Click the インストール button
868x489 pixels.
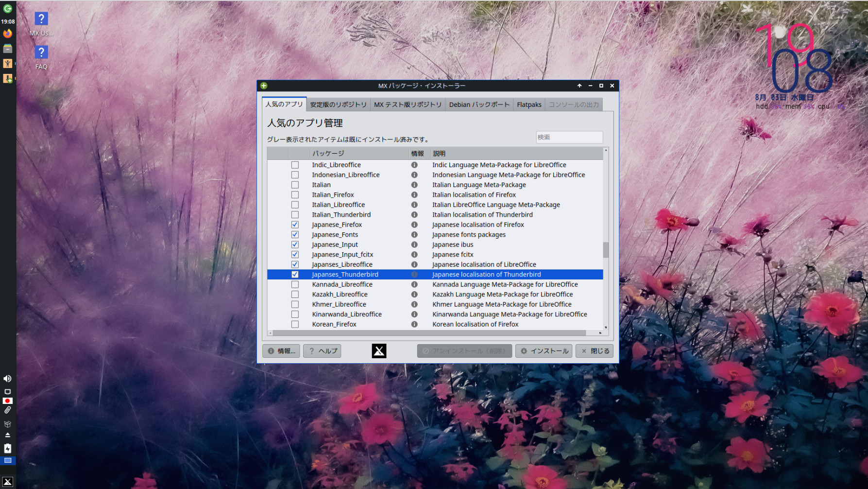coord(544,351)
